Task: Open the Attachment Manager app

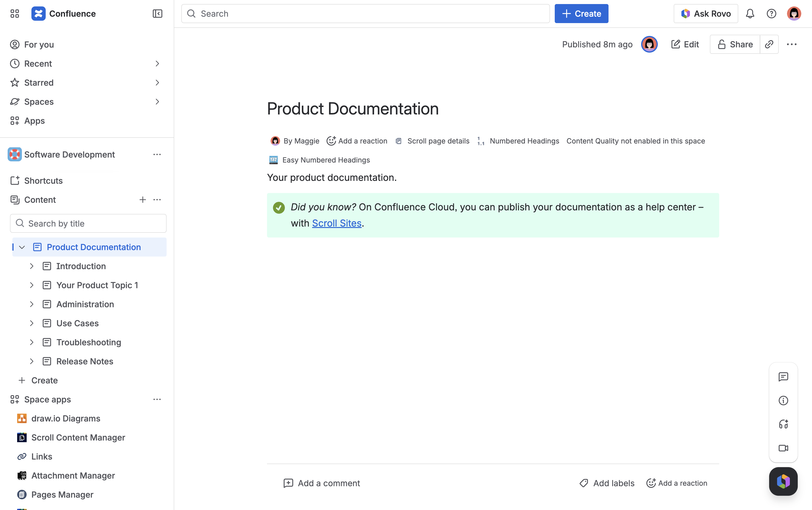Action: pyautogui.click(x=73, y=475)
